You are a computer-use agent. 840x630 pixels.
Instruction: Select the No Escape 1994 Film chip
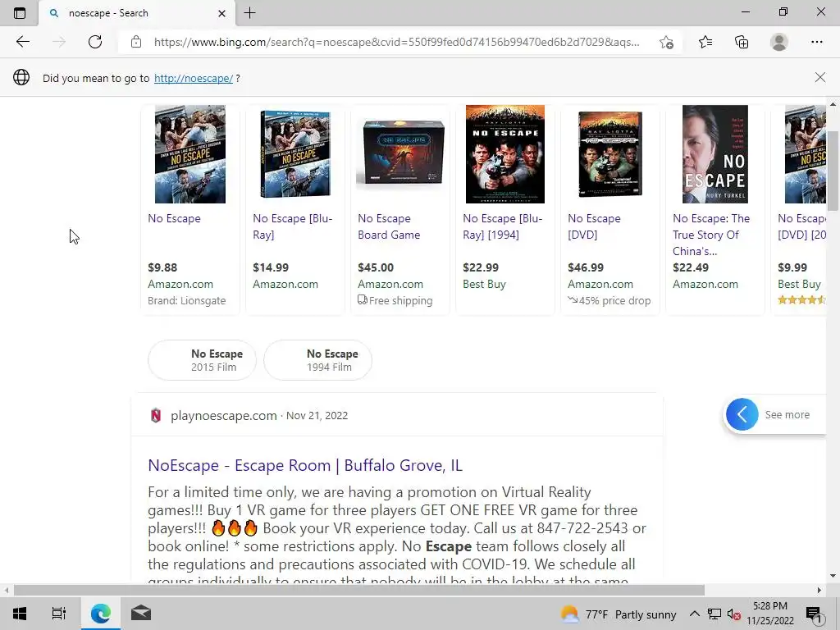(317, 360)
